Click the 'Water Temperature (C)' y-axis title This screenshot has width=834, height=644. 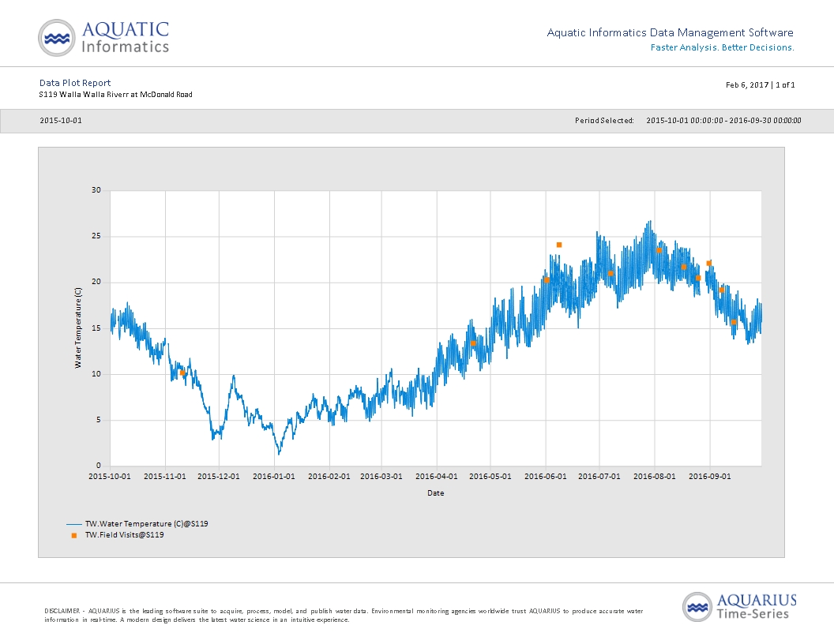[x=78, y=328]
